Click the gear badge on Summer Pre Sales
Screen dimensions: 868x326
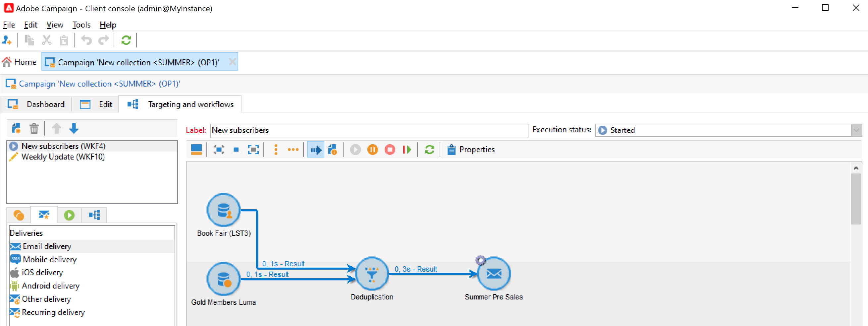click(480, 260)
